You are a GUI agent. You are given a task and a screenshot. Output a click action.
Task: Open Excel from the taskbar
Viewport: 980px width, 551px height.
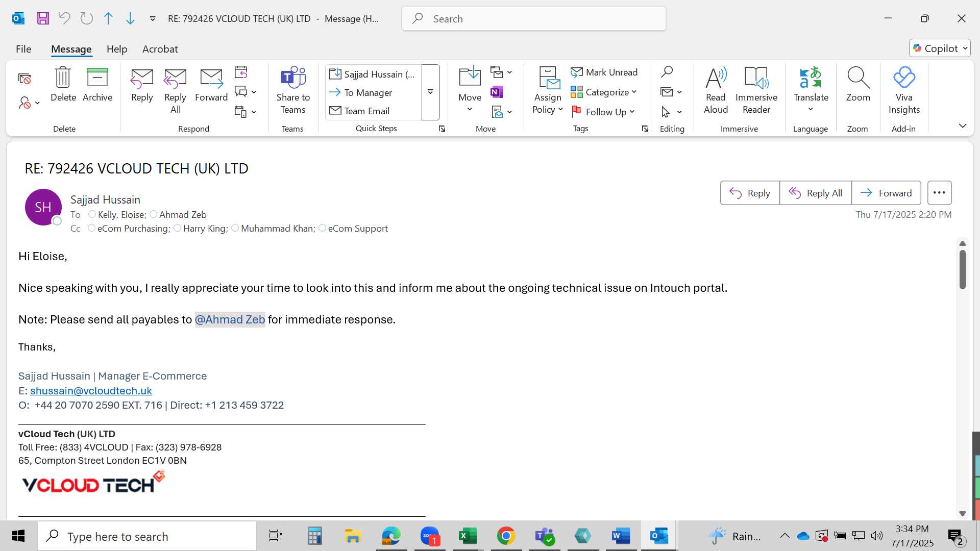468,536
